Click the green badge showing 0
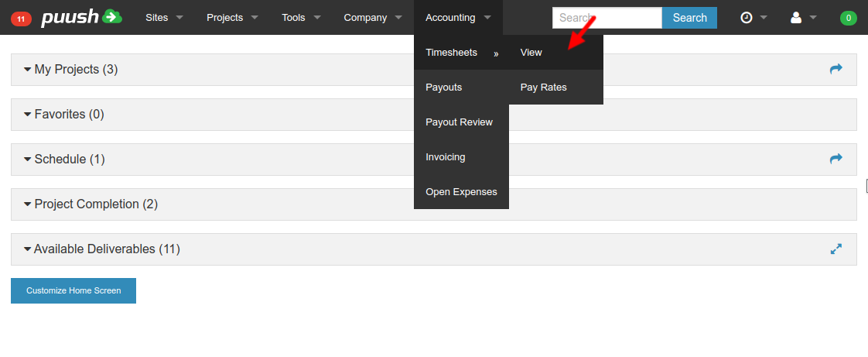Image resolution: width=868 pixels, height=357 pixels. [x=848, y=18]
